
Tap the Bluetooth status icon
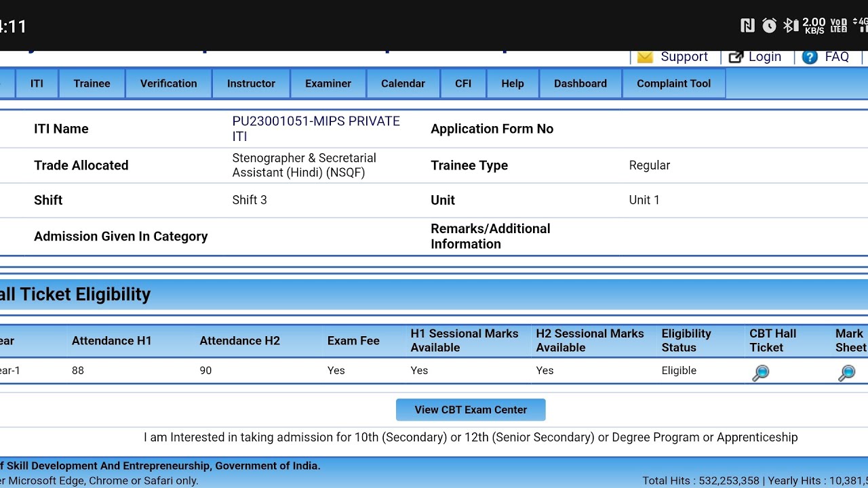click(790, 26)
